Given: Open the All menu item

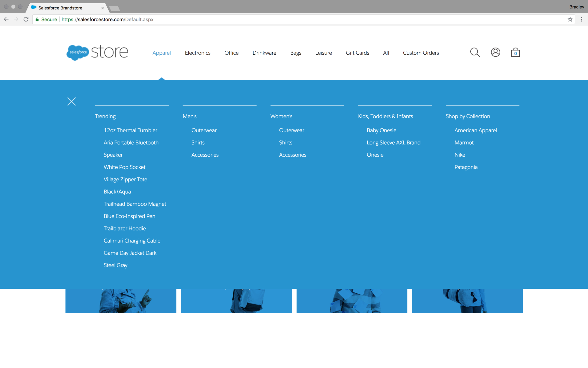Looking at the screenshot, I should 386,53.
